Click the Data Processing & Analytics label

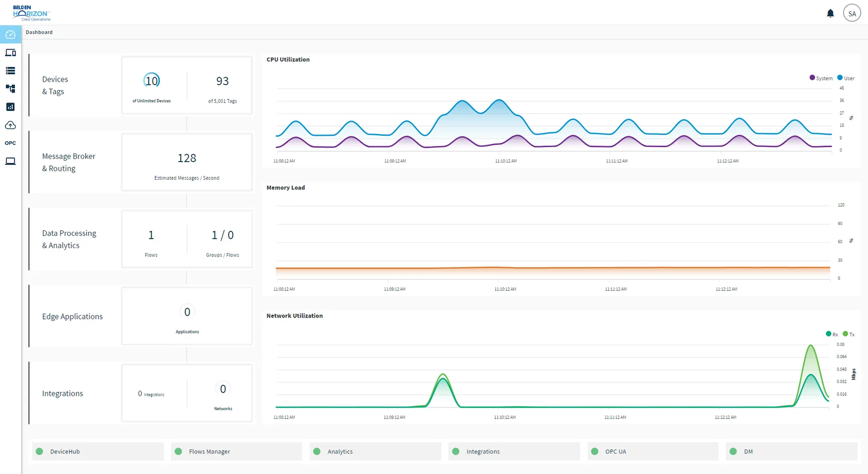pos(69,239)
